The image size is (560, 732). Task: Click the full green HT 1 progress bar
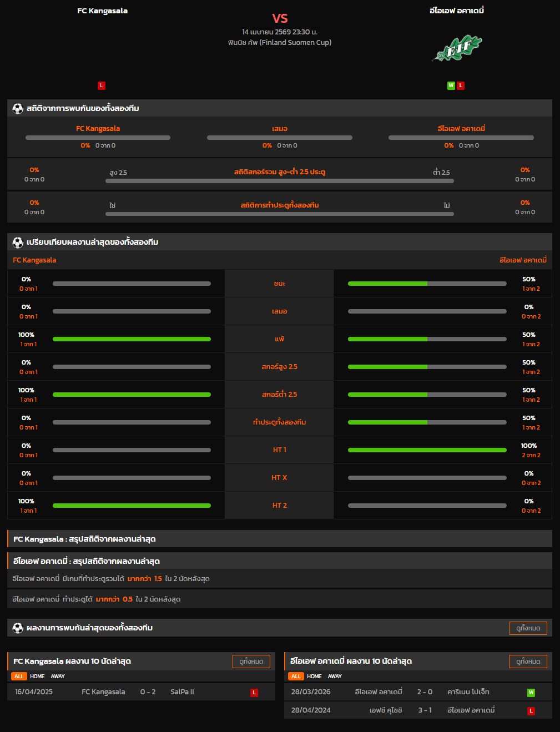(427, 450)
